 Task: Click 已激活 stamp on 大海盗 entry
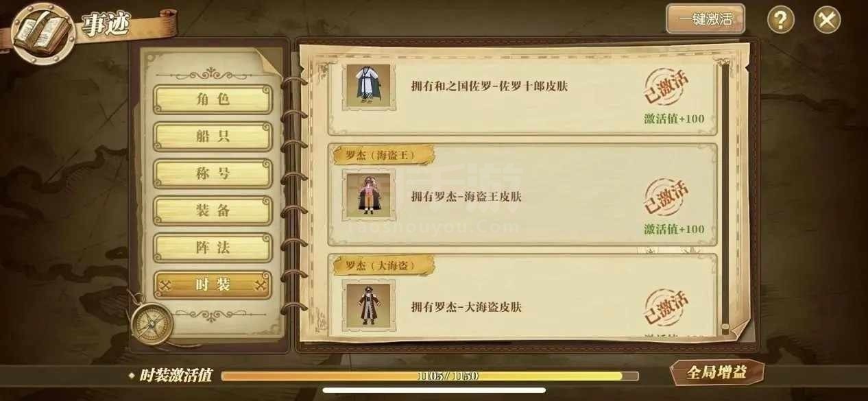pyautogui.click(x=666, y=307)
